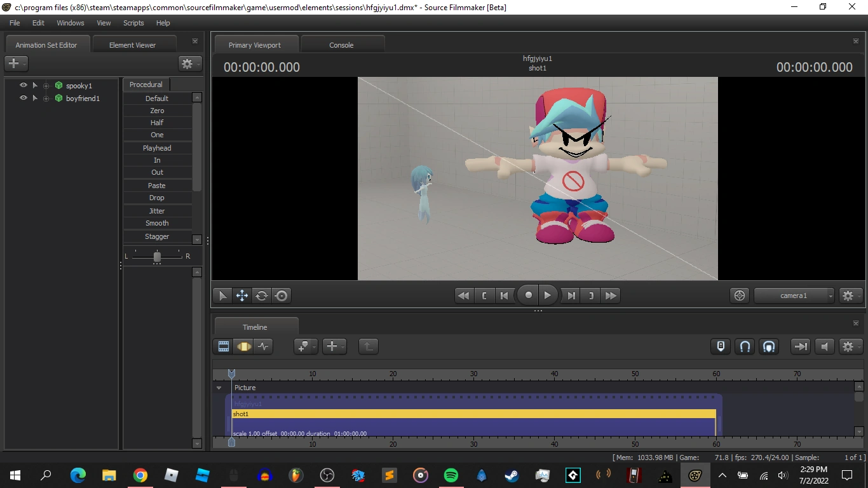Select the arrow selection manipulator tool
Image resolution: width=868 pixels, height=488 pixels.
222,295
